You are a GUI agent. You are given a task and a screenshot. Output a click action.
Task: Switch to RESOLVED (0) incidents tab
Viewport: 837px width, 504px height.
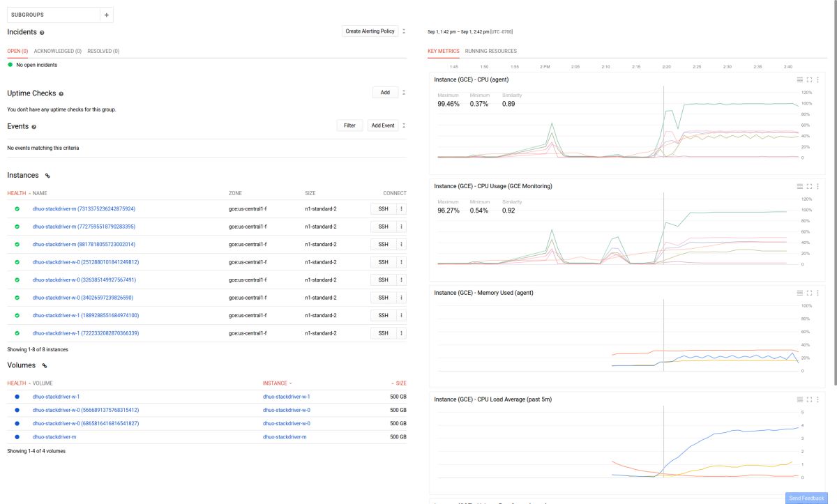tap(103, 51)
